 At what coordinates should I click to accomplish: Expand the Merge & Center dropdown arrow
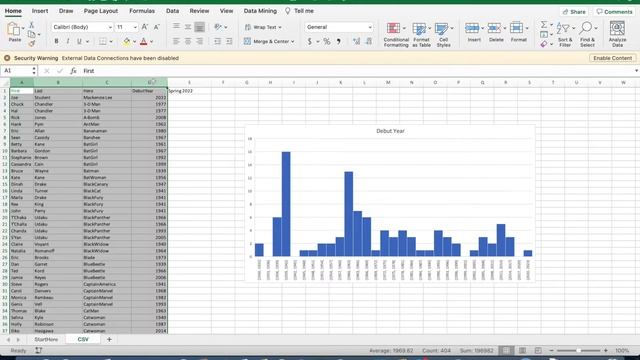point(293,42)
